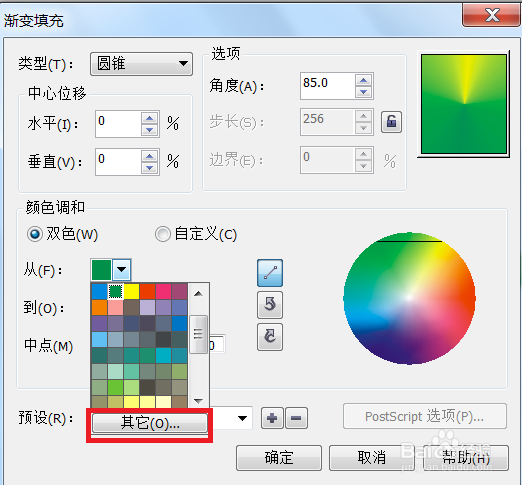This screenshot has height=485, width=522.
Task: Pick the hot pink swatch in palette's first row
Action: 163,292
